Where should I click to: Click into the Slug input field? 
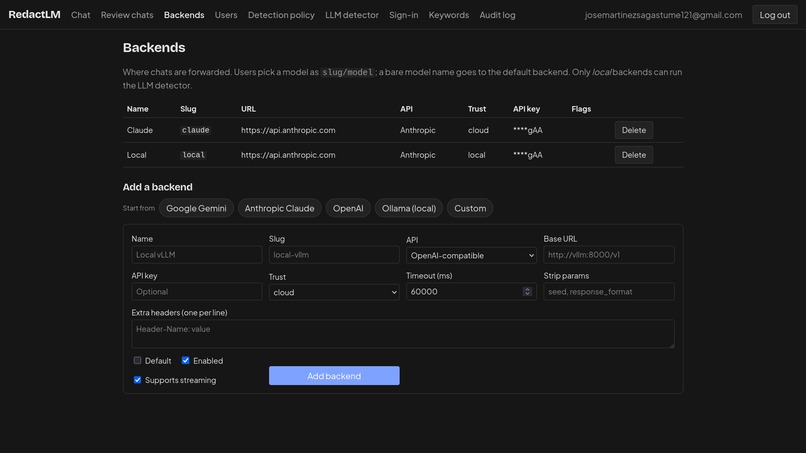coord(334,255)
